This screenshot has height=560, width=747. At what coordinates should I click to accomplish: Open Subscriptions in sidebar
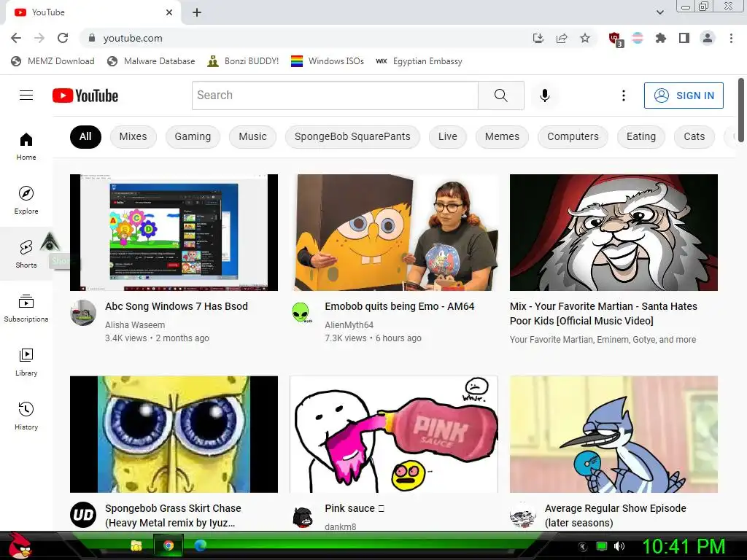pyautogui.click(x=26, y=308)
